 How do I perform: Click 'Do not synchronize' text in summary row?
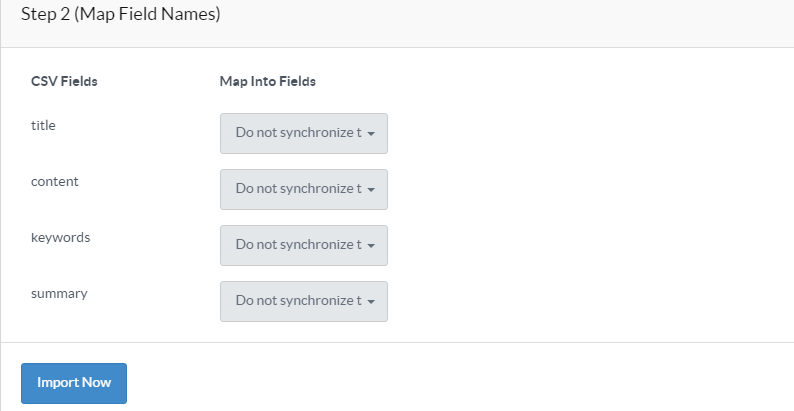tap(298, 301)
